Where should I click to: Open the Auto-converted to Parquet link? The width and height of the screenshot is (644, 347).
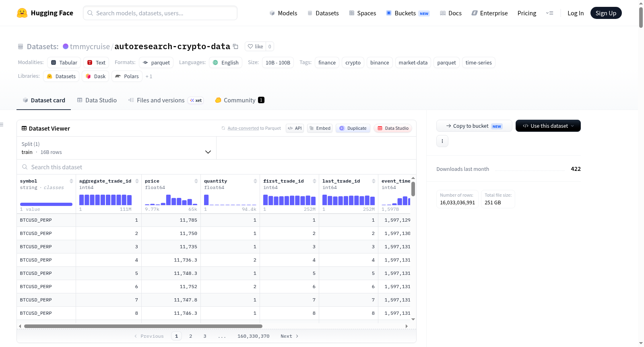tap(243, 128)
